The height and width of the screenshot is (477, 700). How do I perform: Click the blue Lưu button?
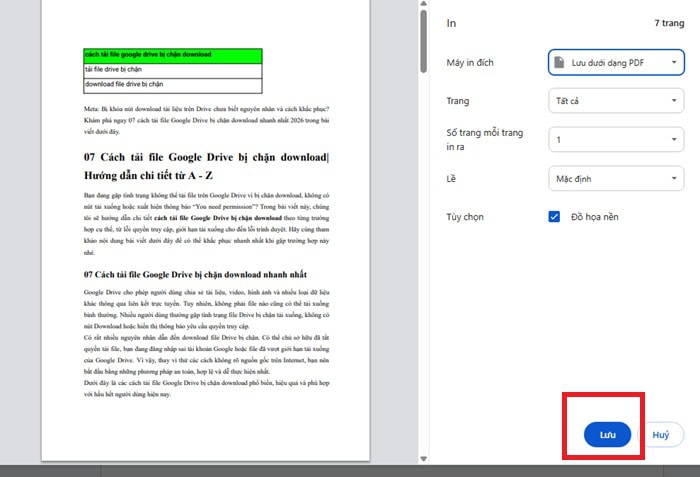[607, 435]
